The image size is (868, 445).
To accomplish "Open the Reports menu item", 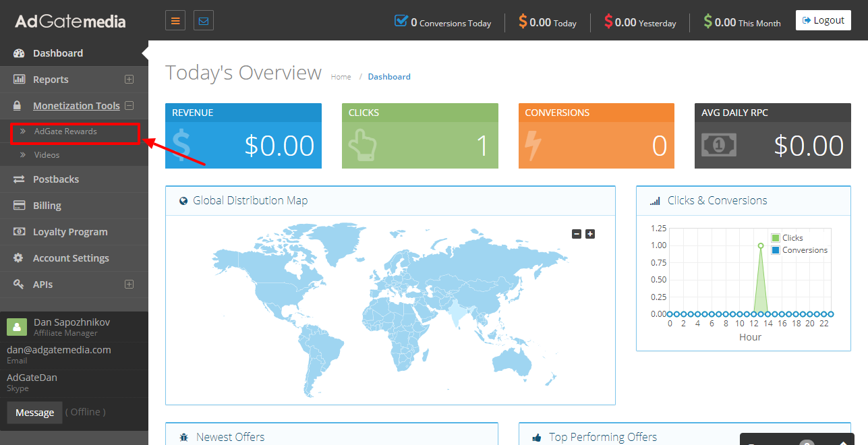I will (x=74, y=80).
